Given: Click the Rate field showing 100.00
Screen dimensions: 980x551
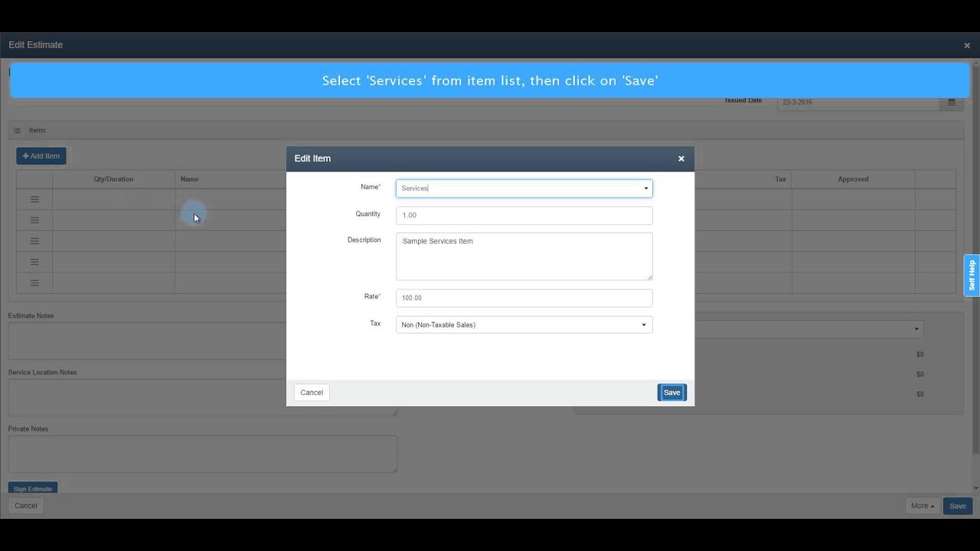Looking at the screenshot, I should click(524, 298).
